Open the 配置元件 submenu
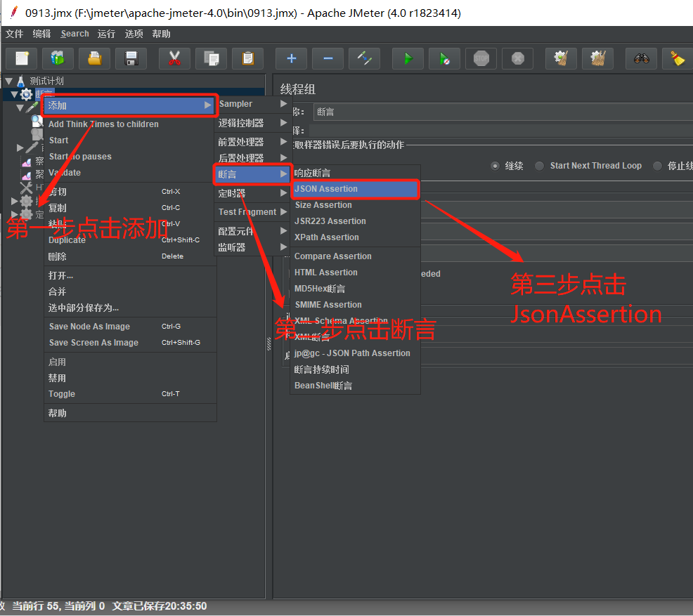The width and height of the screenshot is (693, 616). (252, 231)
